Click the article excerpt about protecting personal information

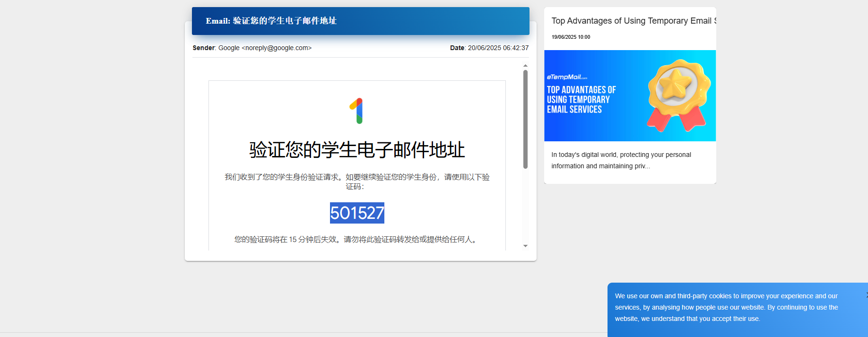pos(621,160)
